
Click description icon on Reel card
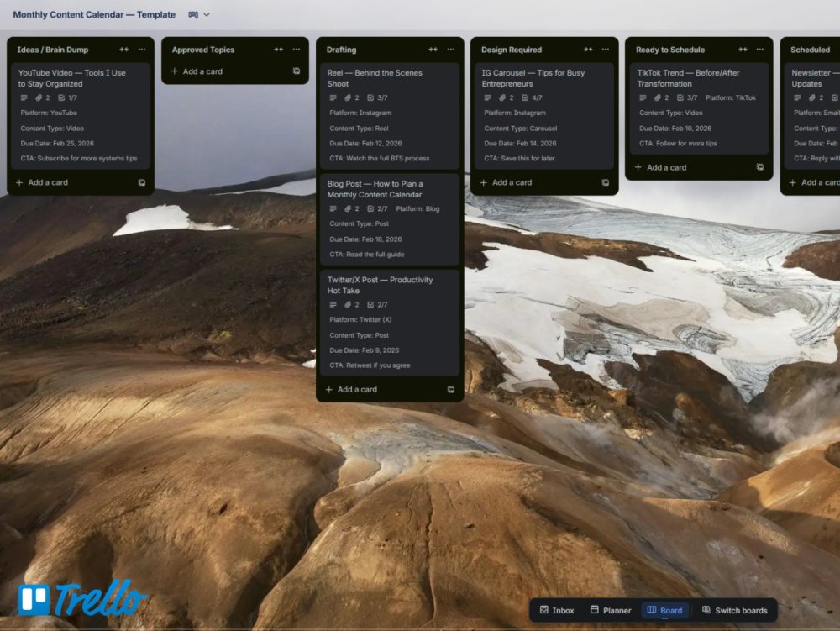(x=333, y=97)
